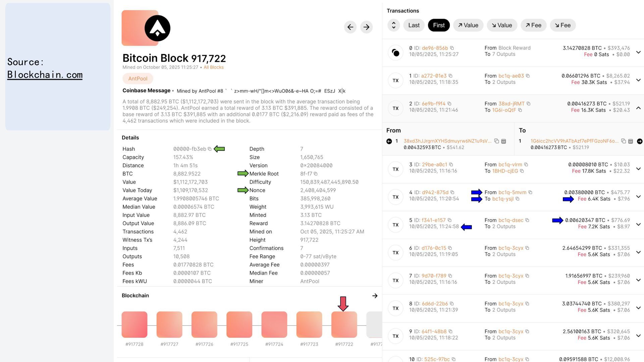Image resolution: width=644 pixels, height=362 pixels.
Task: Copy transaction ID de96-856b
Action: coord(452,48)
